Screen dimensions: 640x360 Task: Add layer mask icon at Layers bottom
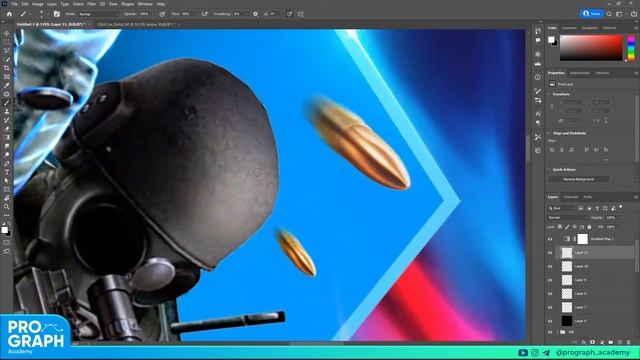click(x=593, y=342)
